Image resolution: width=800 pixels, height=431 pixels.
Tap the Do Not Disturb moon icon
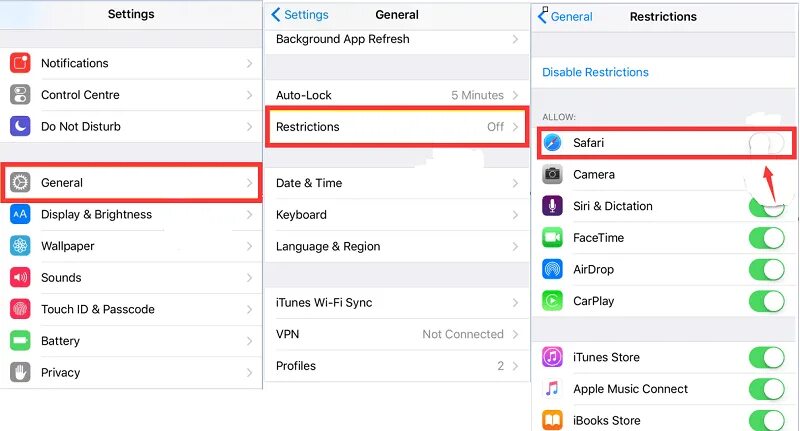[20, 126]
